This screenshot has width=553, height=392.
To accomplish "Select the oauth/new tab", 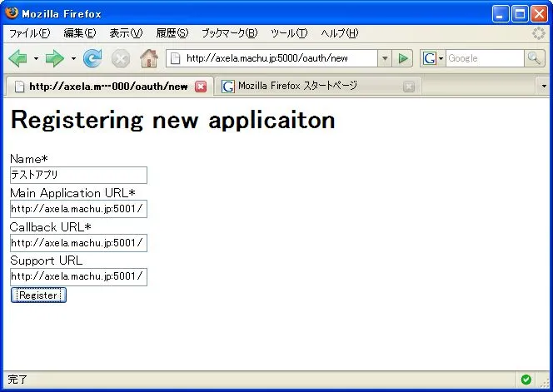I will point(109,87).
